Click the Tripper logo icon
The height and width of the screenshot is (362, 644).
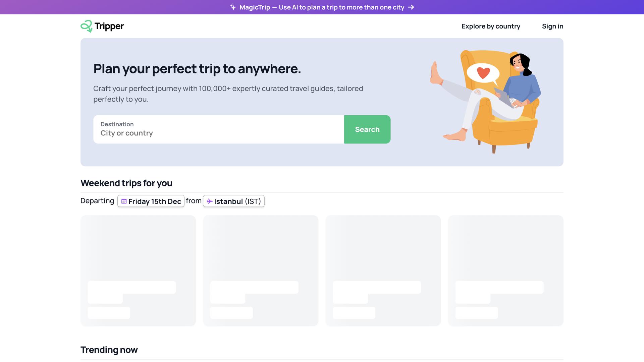87,26
